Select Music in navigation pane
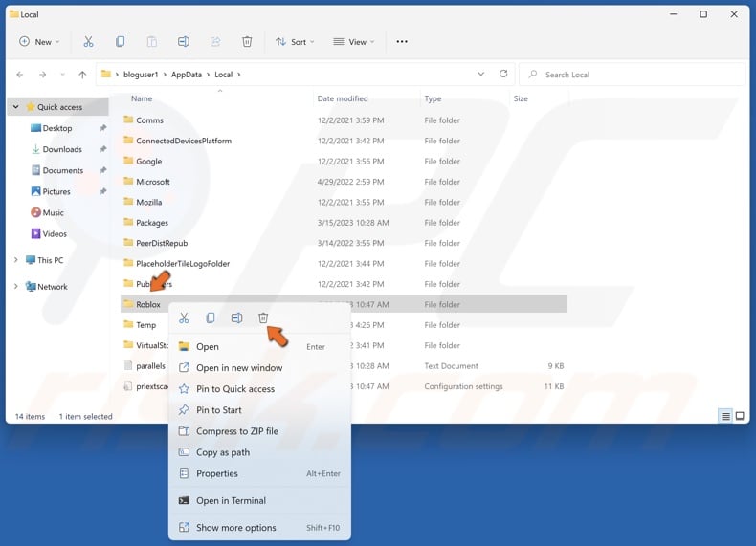Screen dimensions: 756x546 [47, 212]
